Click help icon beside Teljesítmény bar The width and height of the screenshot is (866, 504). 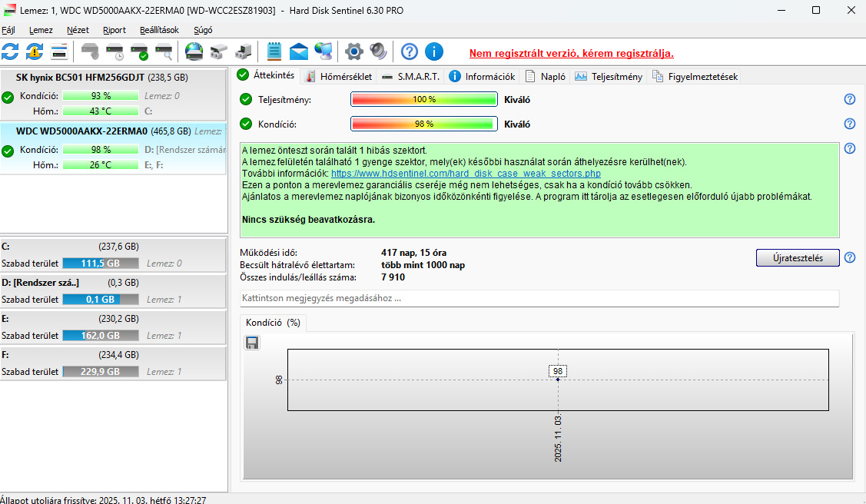click(x=850, y=99)
